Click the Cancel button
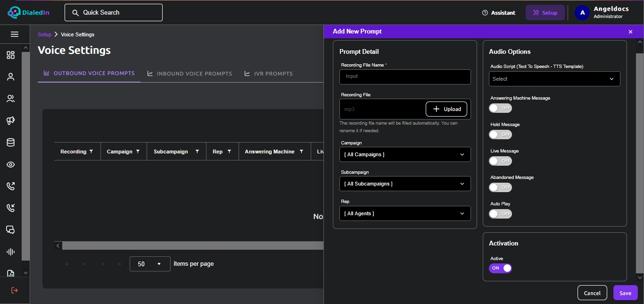The width and height of the screenshot is (644, 304). [592, 293]
